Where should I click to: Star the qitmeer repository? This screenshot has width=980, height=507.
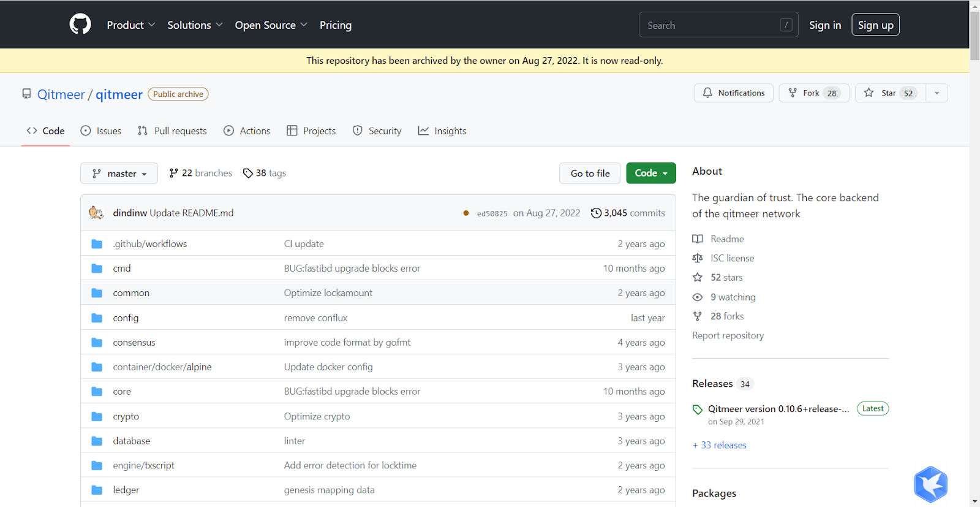(891, 93)
